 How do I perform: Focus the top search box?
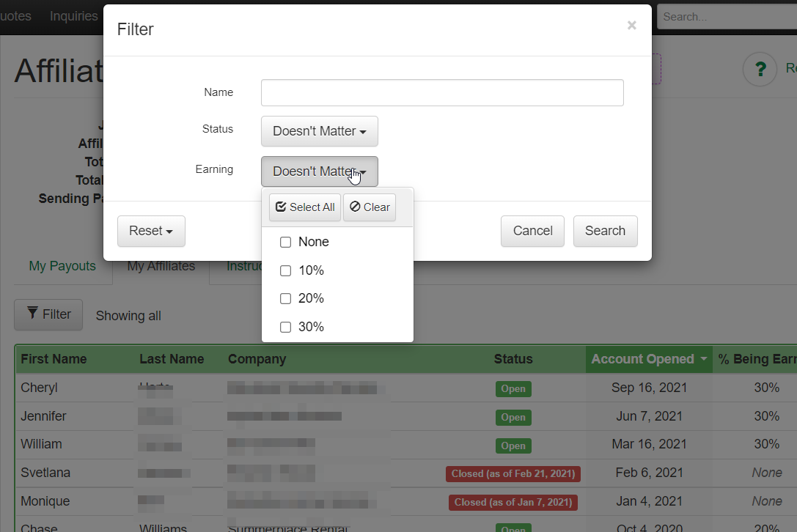pos(726,16)
